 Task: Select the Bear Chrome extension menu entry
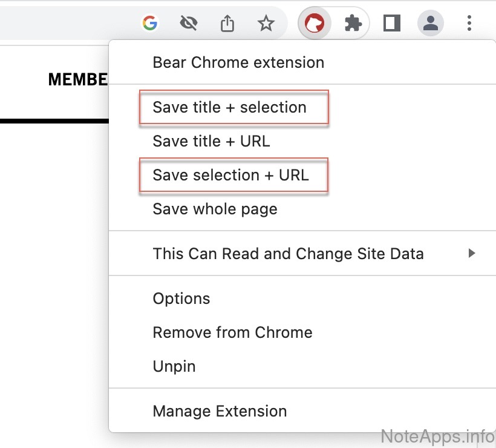(x=238, y=62)
